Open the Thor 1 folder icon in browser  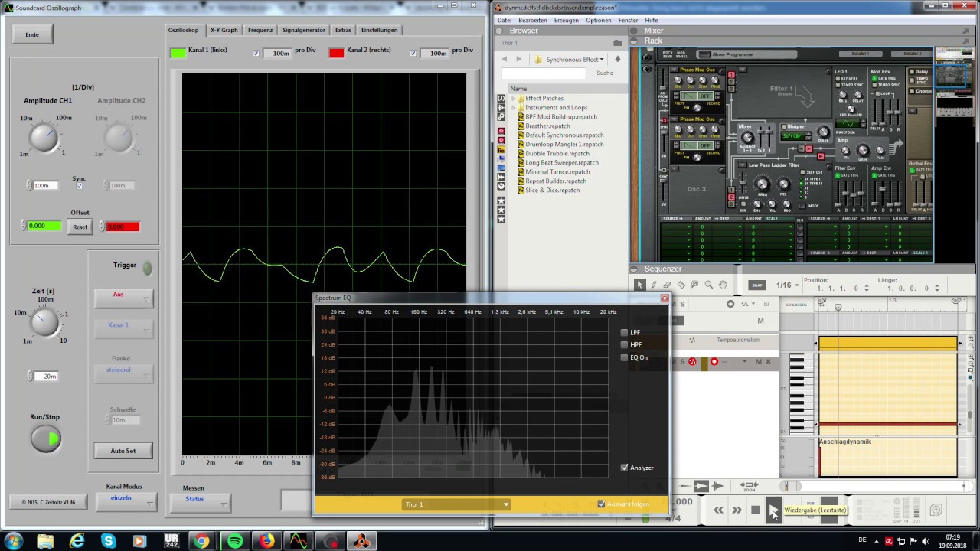click(x=617, y=43)
